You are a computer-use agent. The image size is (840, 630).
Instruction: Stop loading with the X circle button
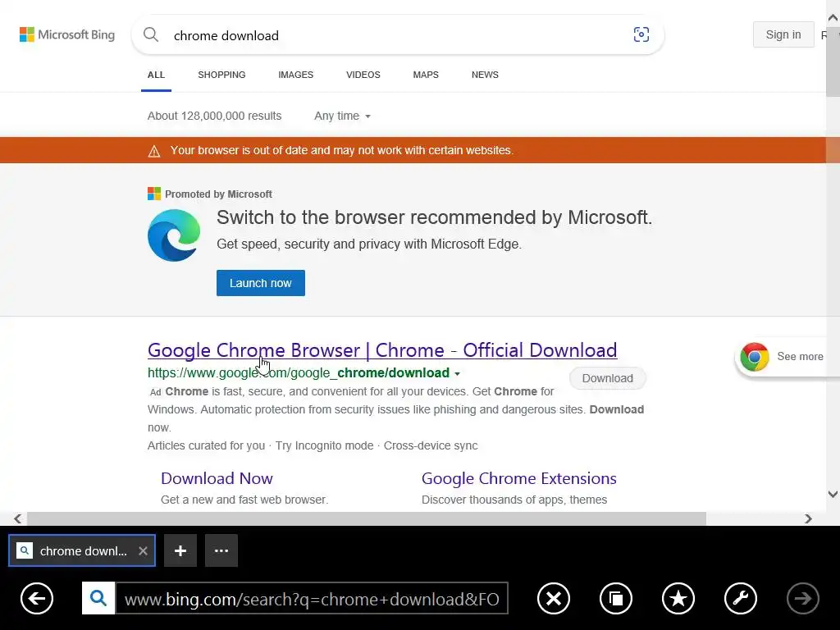pyautogui.click(x=554, y=598)
